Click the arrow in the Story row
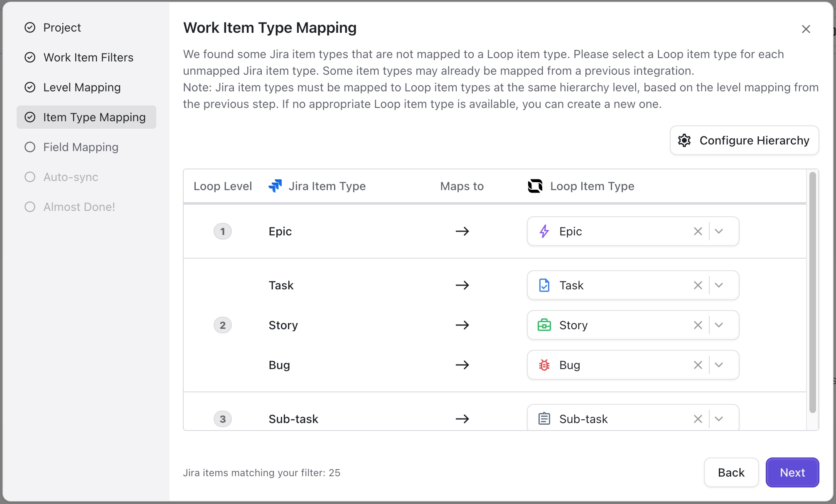The height and width of the screenshot is (504, 836). click(x=462, y=325)
